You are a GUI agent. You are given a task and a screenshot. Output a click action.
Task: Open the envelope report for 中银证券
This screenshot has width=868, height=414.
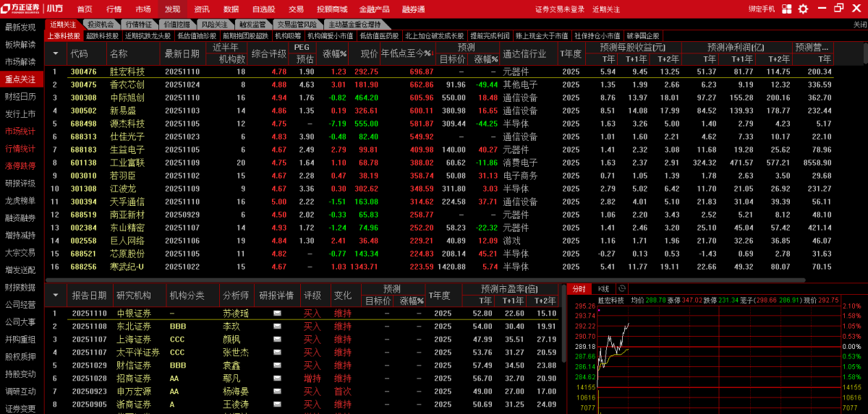[x=276, y=314]
